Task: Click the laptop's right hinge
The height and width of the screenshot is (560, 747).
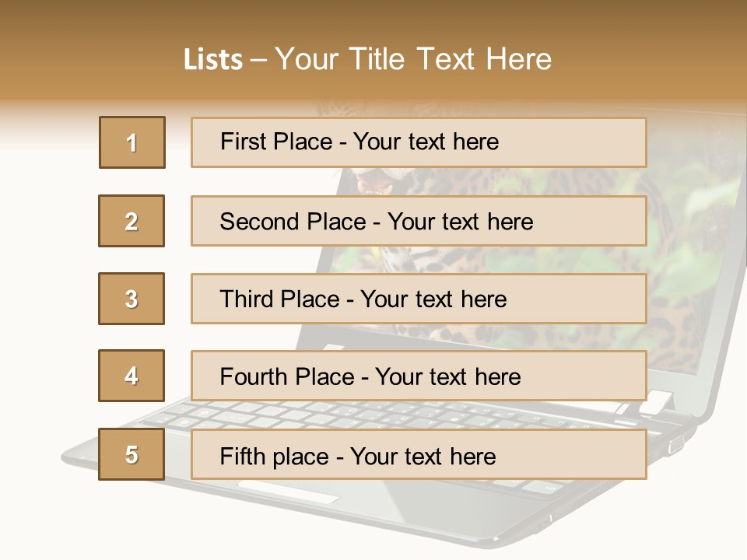Action: tap(658, 402)
